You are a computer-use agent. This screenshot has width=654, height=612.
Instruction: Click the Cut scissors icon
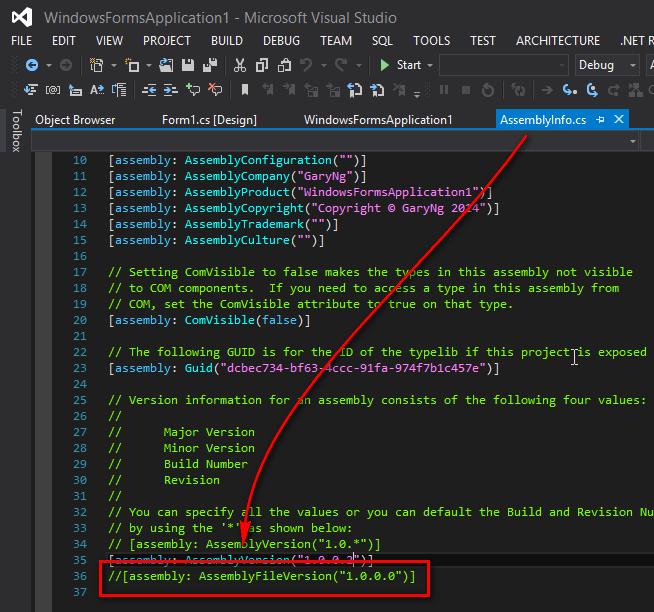(240, 65)
